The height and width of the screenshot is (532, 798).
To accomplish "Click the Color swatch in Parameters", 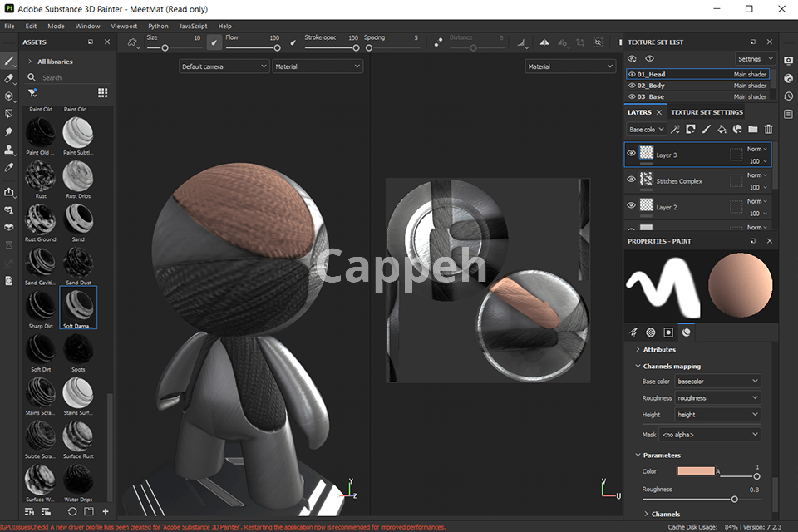I will click(x=696, y=471).
